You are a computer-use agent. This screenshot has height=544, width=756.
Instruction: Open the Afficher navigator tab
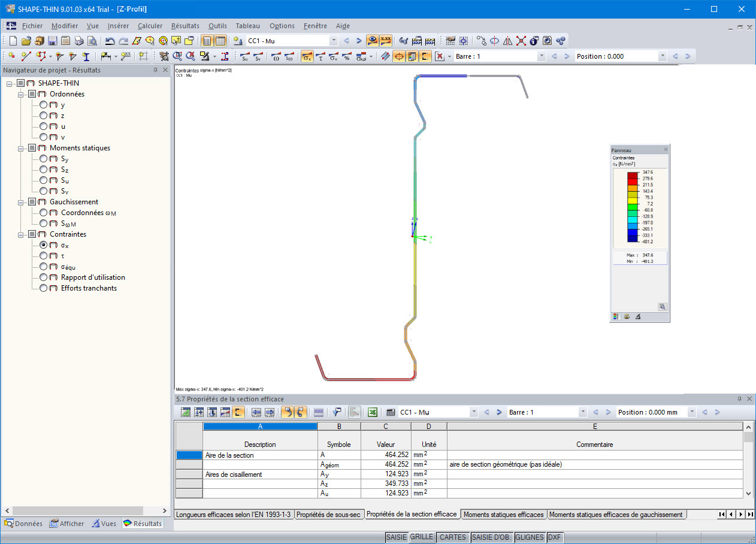(66, 523)
